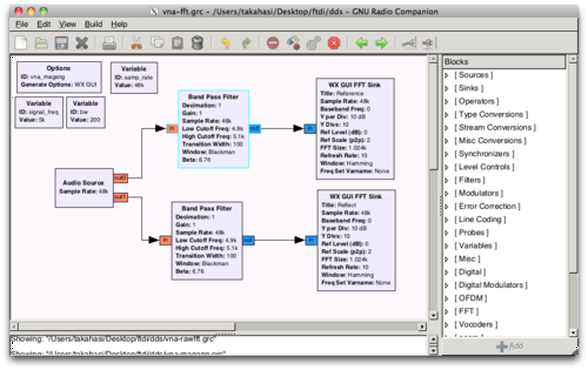Image resolution: width=588 pixels, height=370 pixels.
Task: Select OFDM in blocks tree
Action: (x=471, y=298)
